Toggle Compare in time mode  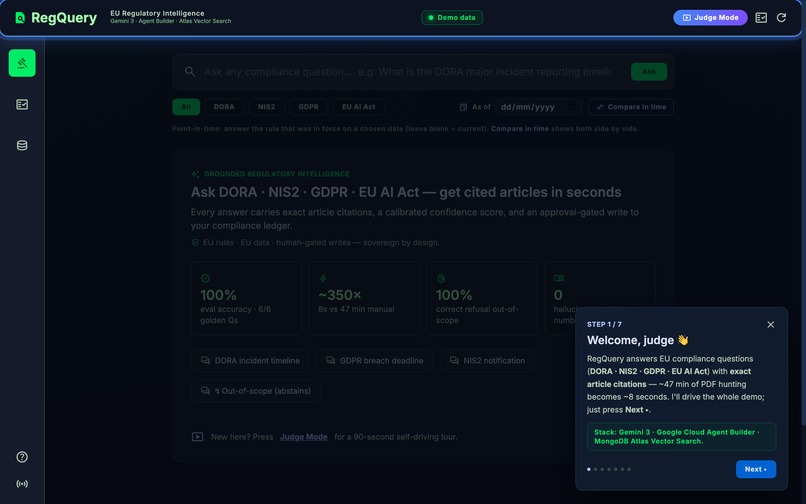(x=631, y=107)
